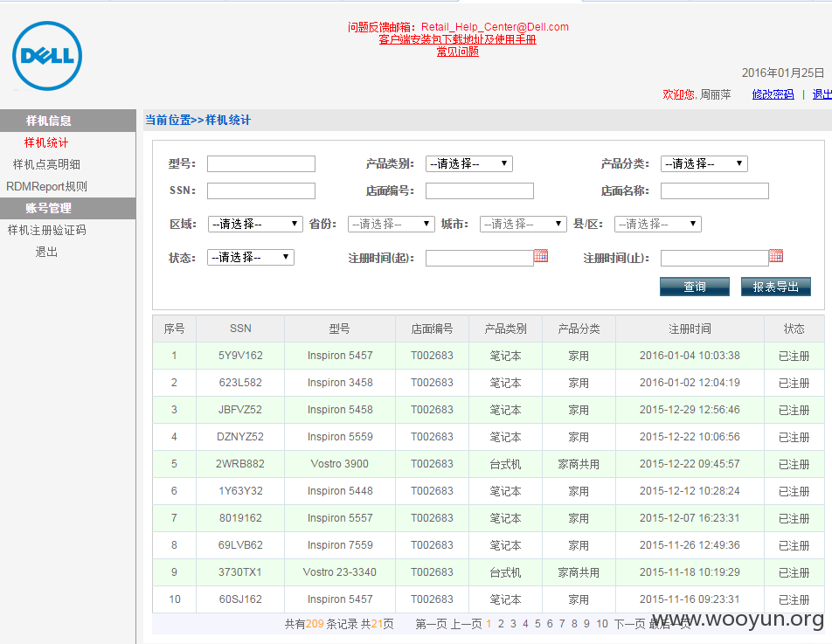Select SSN cell 2WRB882
Image resolution: width=832 pixels, height=644 pixels.
[x=240, y=464]
